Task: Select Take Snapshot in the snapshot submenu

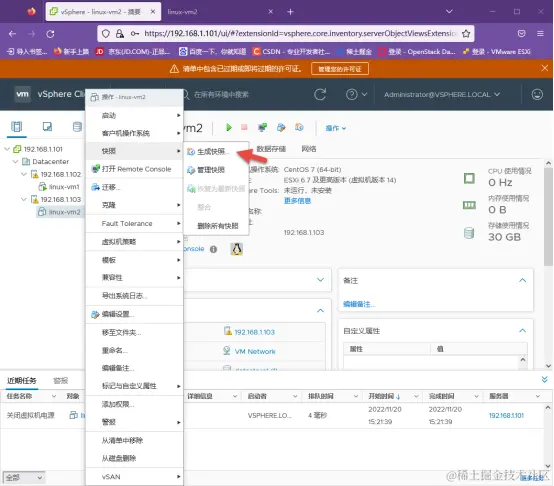Action: [x=216, y=152]
